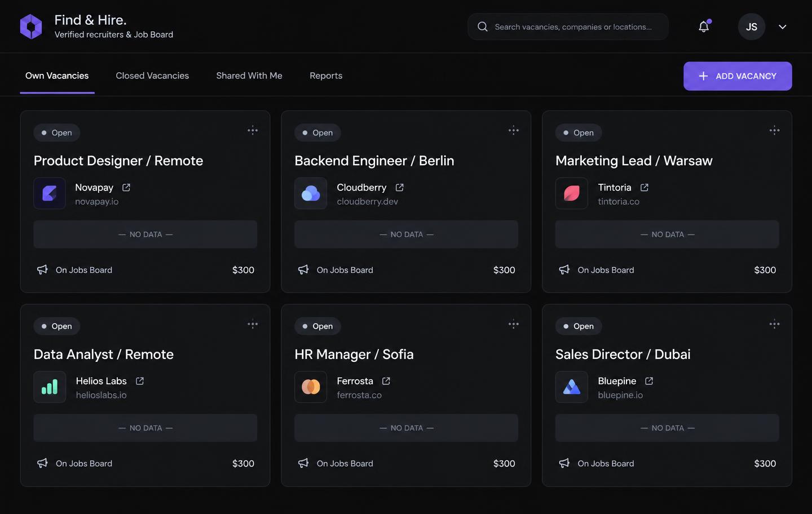Click Open status badge on Backend Engineer card

click(x=318, y=132)
